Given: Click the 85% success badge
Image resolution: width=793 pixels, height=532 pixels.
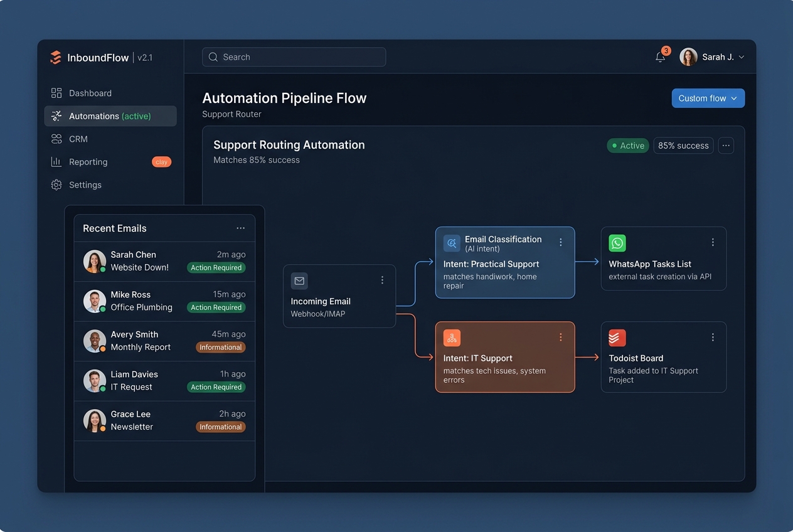Looking at the screenshot, I should click(683, 146).
